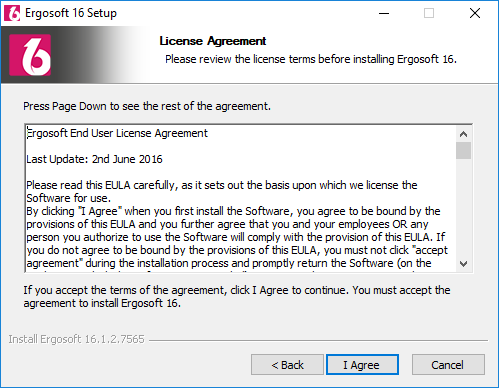The image size is (499, 388).
Task: Click the 'Install Ergosoft 16.1.2.7565' version label
Action: (x=76, y=339)
